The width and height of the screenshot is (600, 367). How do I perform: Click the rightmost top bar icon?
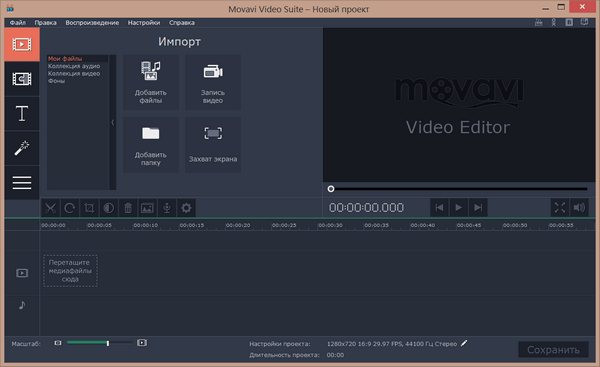584,23
